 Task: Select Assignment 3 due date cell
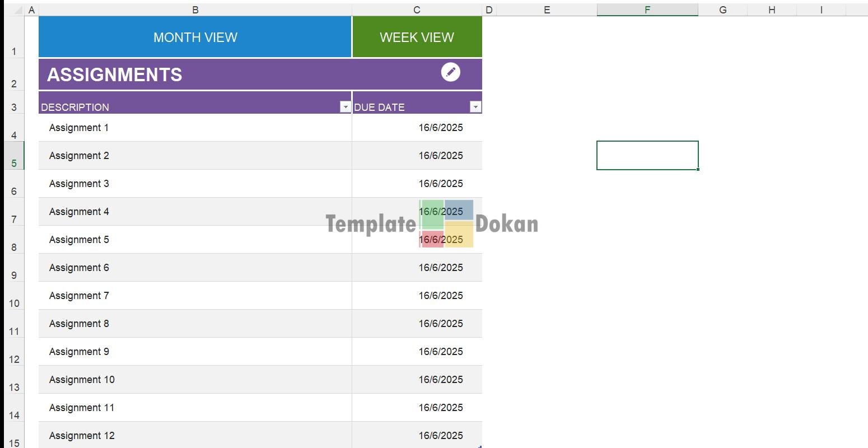click(417, 184)
